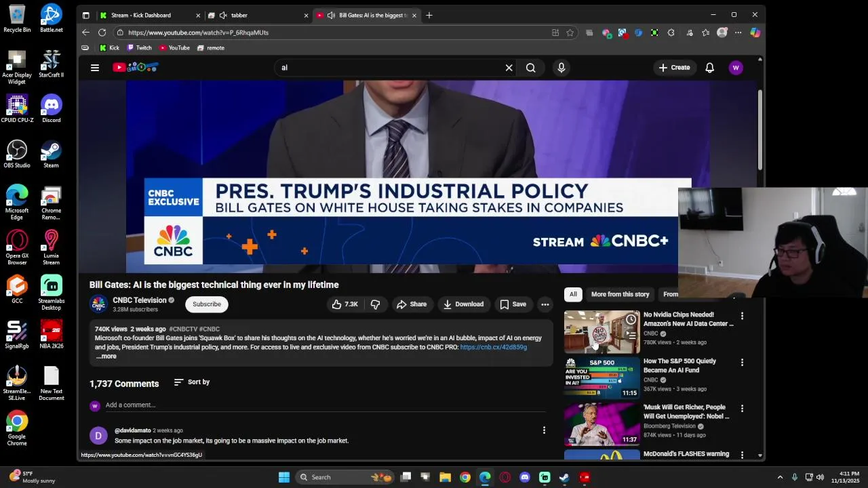The image size is (868, 488).
Task: Open the Musk Will Get Richer video title
Action: (686, 411)
